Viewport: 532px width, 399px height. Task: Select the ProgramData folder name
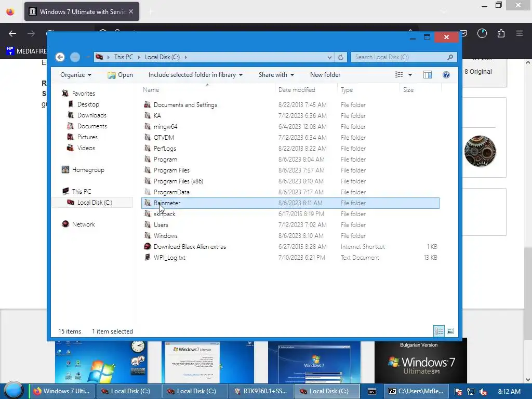coord(171,192)
